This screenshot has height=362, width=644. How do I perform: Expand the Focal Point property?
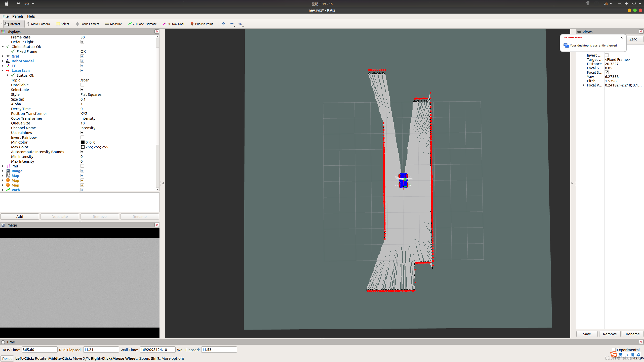pyautogui.click(x=583, y=85)
